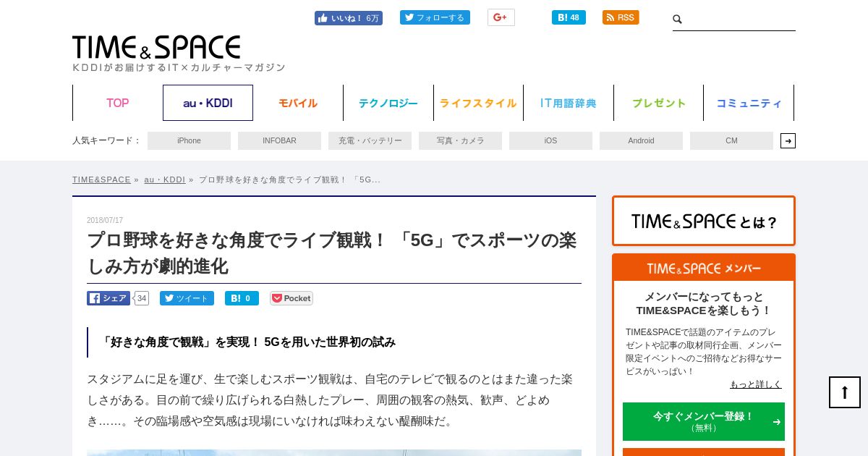Click the article Facebook シェア button

(x=109, y=298)
